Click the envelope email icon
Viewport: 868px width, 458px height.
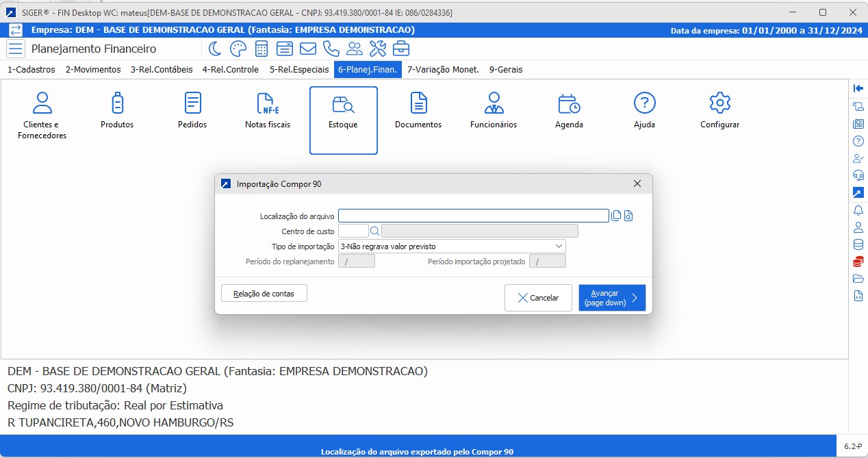coord(308,49)
